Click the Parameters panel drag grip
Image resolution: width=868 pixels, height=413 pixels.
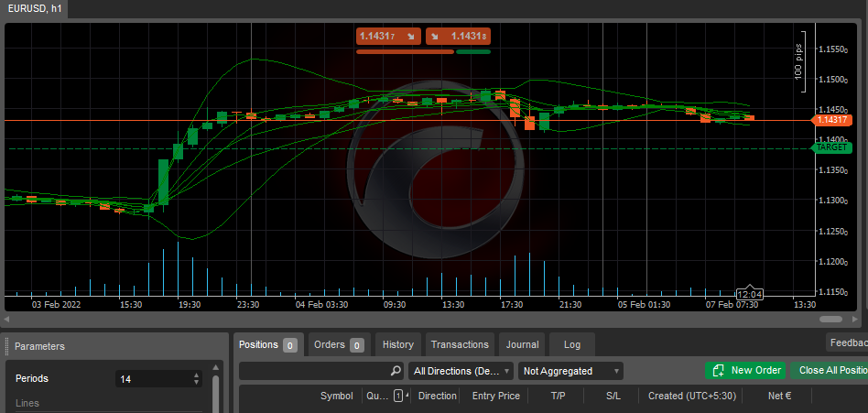[x=7, y=346]
